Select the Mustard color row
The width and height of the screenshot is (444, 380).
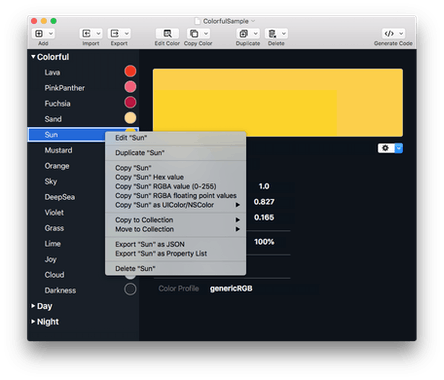(67, 150)
